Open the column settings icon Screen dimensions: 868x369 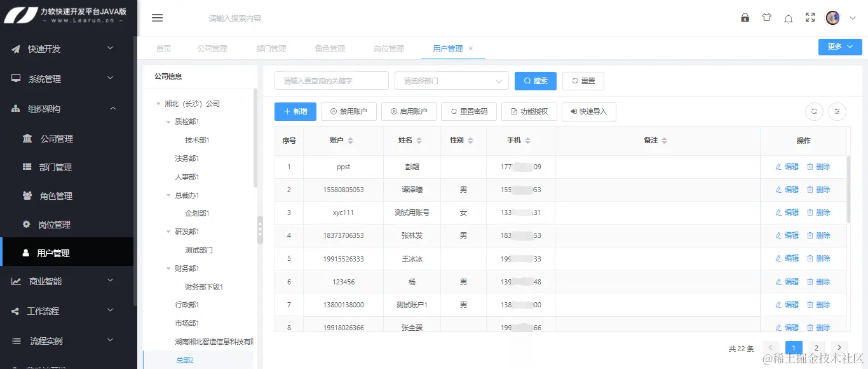tap(837, 111)
